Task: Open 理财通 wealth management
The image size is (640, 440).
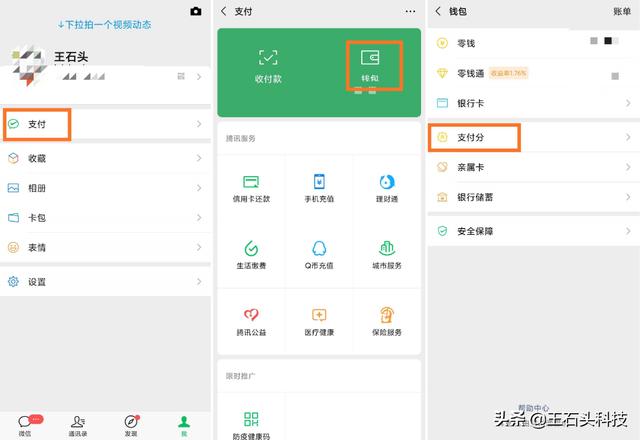Action: point(387,189)
